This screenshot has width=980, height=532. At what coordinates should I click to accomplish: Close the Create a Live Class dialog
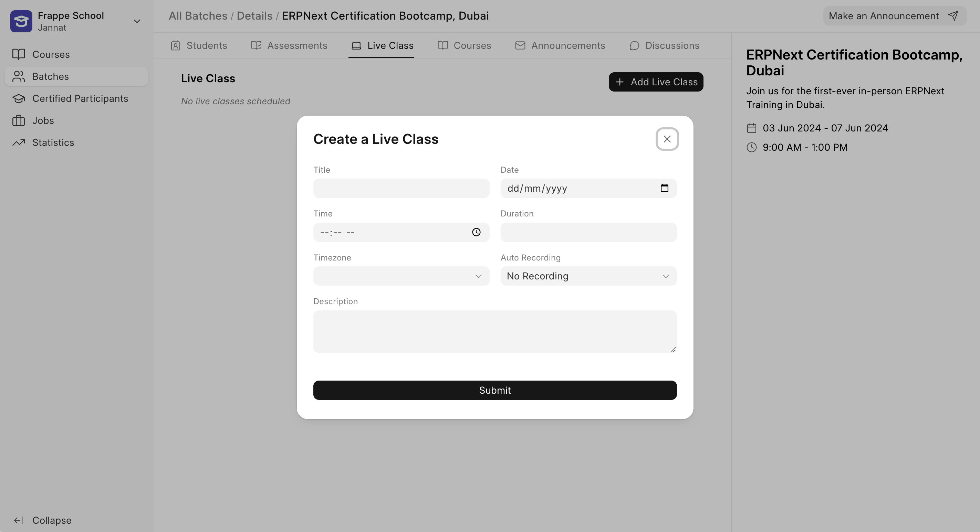[x=667, y=139]
